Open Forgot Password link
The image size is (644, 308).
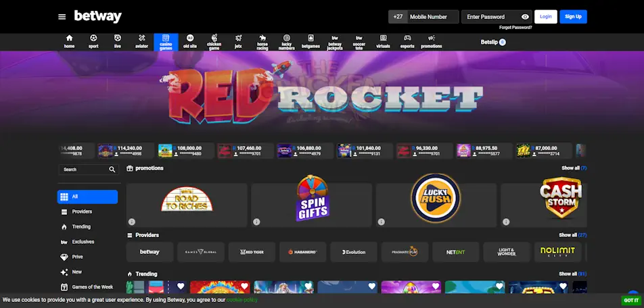(515, 28)
